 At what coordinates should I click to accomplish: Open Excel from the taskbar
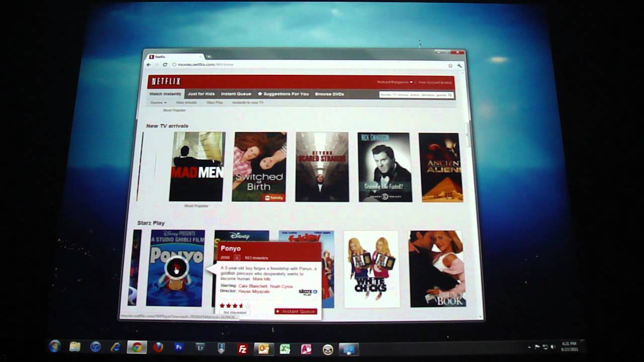click(285, 349)
